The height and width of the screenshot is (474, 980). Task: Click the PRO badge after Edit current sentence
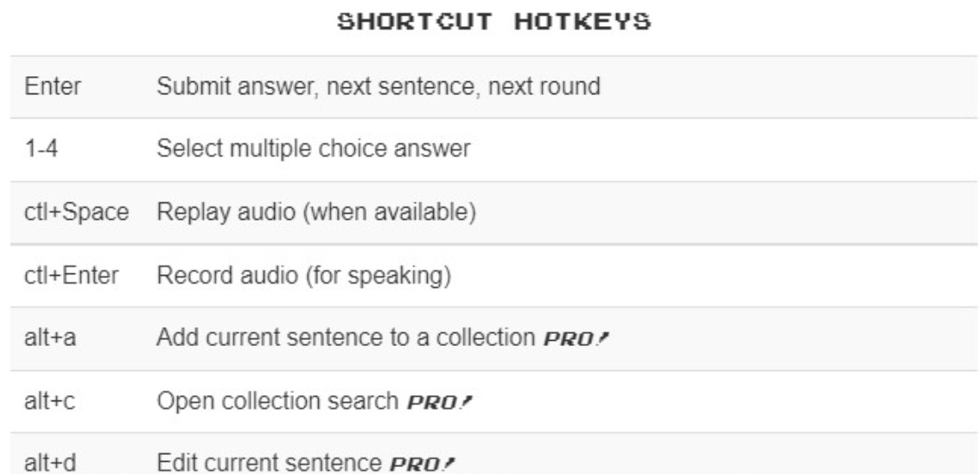point(421,464)
